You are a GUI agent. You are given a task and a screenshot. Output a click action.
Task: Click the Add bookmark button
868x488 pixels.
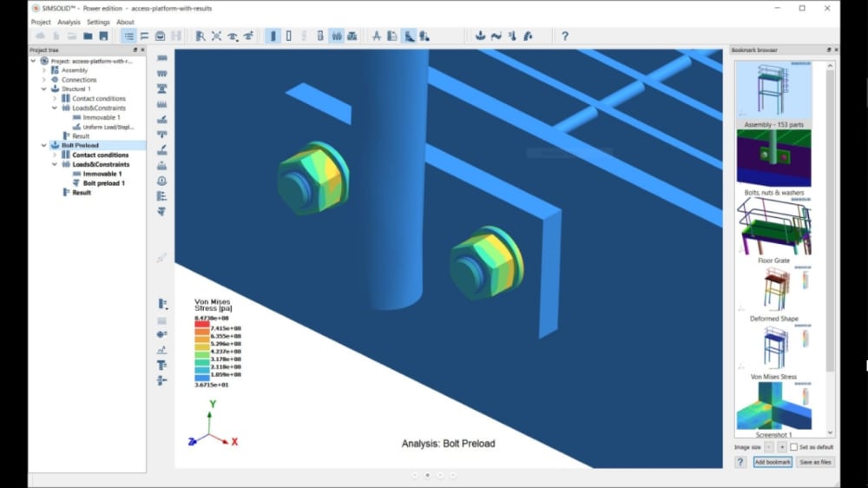click(773, 462)
